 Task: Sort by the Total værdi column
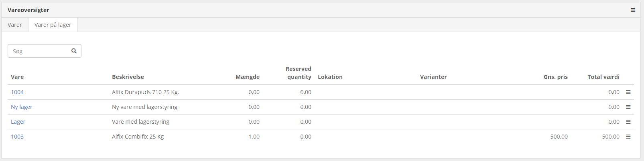[x=603, y=77]
